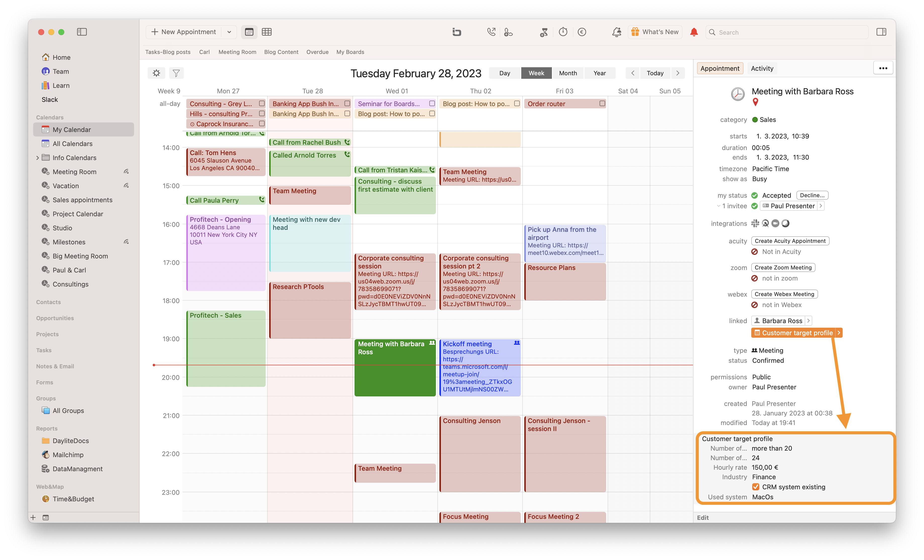Click the green Sales category dot

pos(755,120)
